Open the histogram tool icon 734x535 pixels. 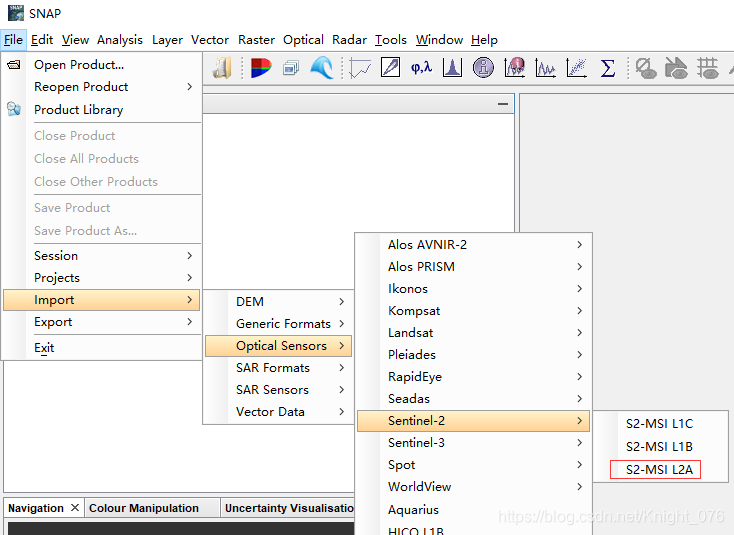coord(452,68)
